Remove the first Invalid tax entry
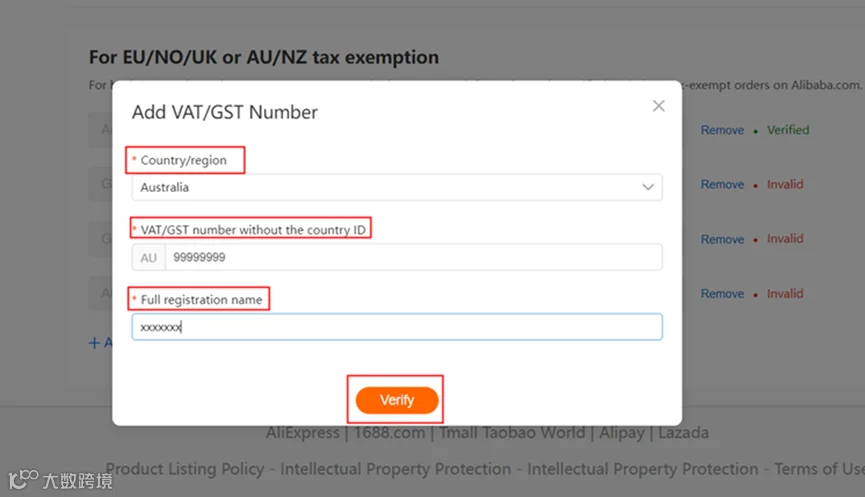The height and width of the screenshot is (497, 865). click(722, 184)
